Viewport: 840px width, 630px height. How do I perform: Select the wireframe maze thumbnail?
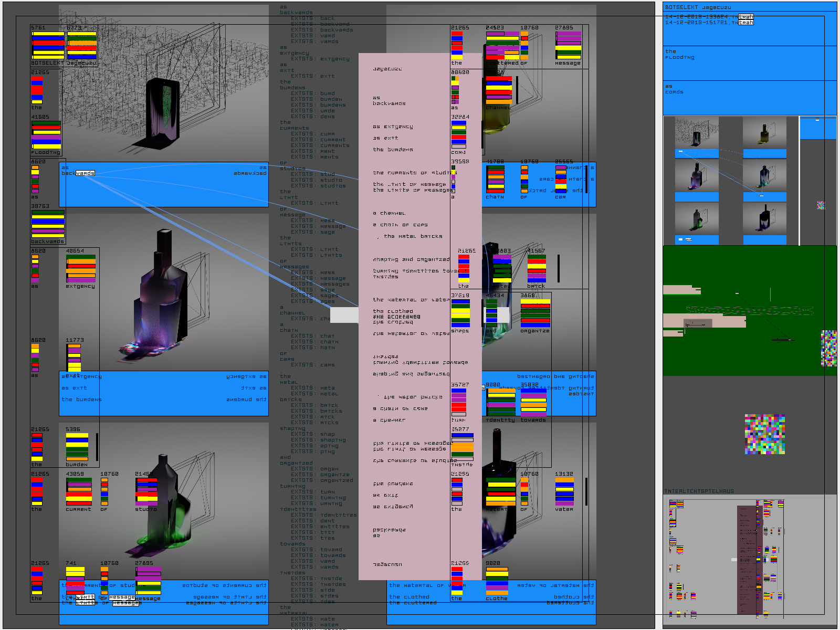pos(696,133)
